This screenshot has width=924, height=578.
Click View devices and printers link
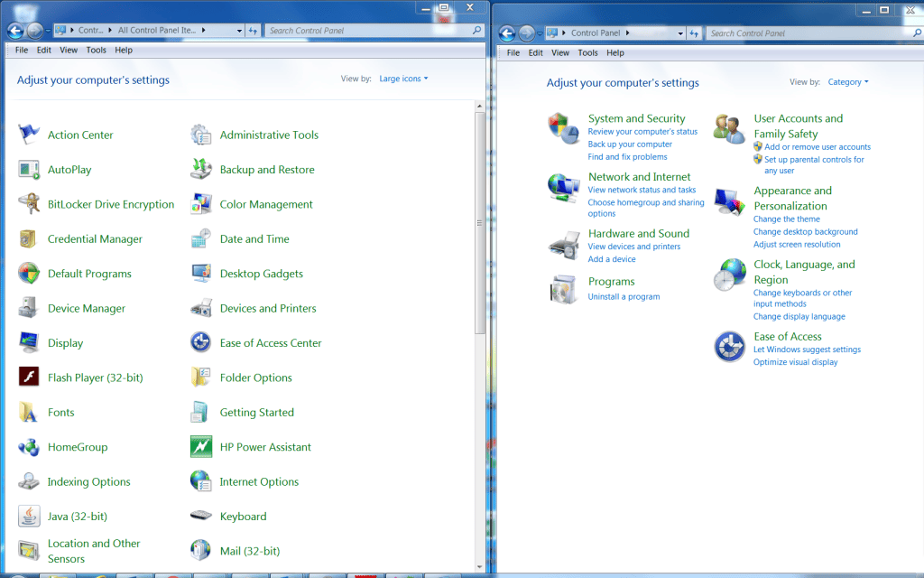(x=634, y=247)
